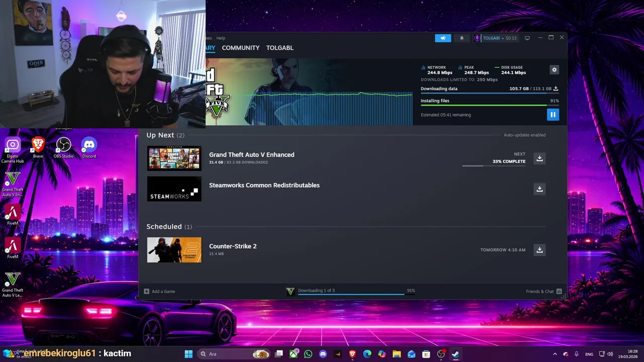
Task: Click download icon next to 115.1 GB
Action: [x=556, y=88]
